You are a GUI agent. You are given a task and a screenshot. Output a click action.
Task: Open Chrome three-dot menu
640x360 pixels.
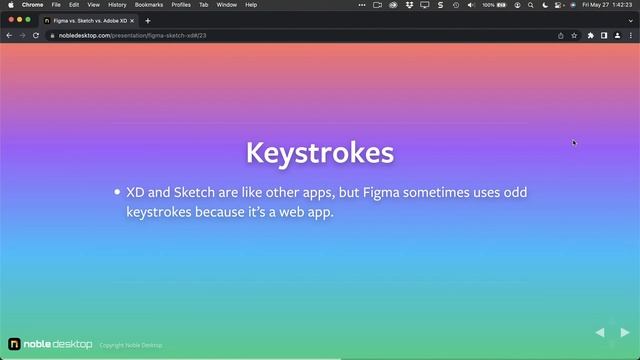(x=631, y=36)
